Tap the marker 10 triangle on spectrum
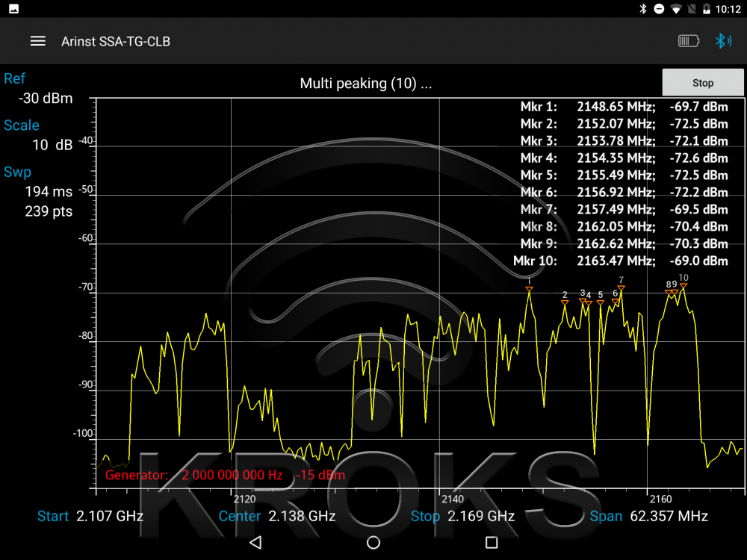 pyautogui.click(x=683, y=286)
